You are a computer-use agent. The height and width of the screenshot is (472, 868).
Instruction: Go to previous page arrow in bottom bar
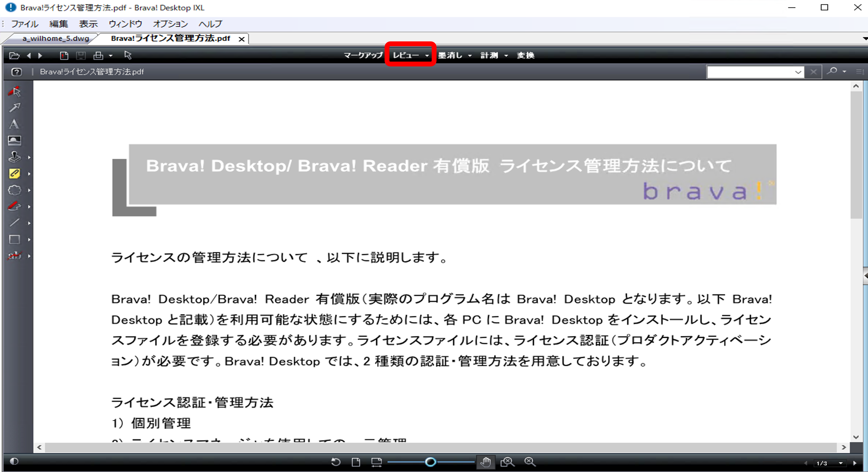click(806, 463)
